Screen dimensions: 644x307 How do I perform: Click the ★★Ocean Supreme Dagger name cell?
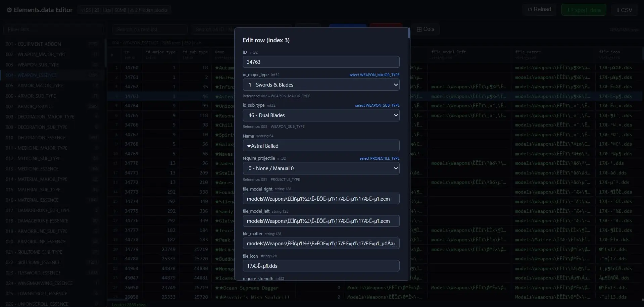tap(253, 288)
